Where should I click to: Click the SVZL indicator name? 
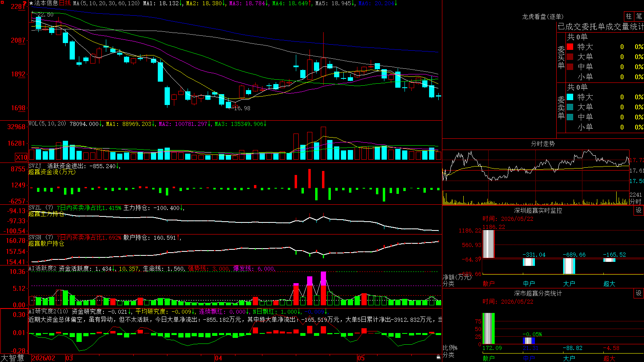tap(35, 208)
